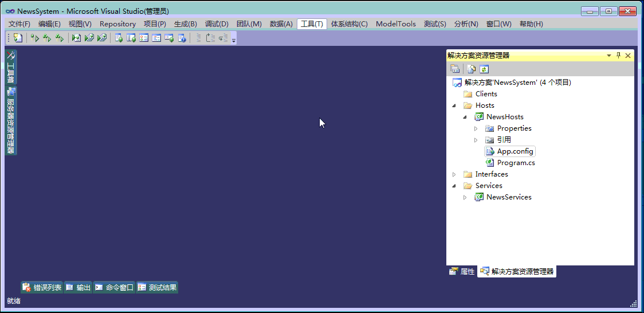The image size is (644, 313).
Task: Open the 输出 output tab
Action: [x=78, y=288]
